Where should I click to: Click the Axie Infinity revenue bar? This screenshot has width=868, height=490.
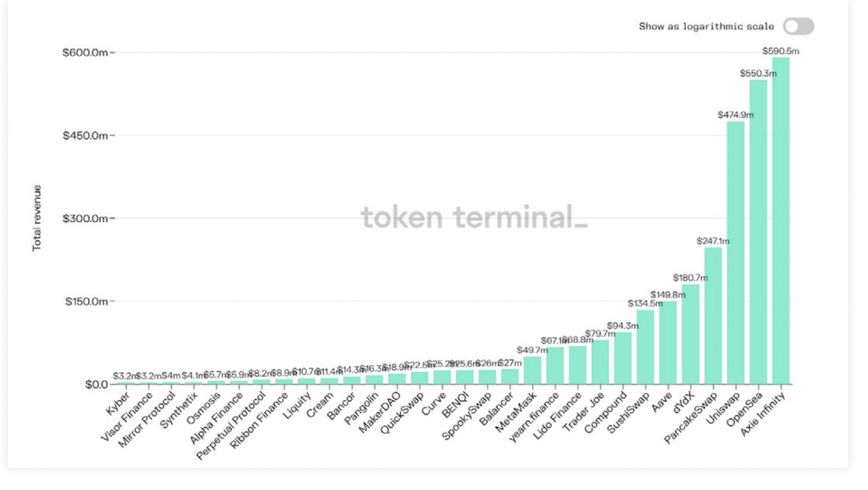(x=781, y=221)
